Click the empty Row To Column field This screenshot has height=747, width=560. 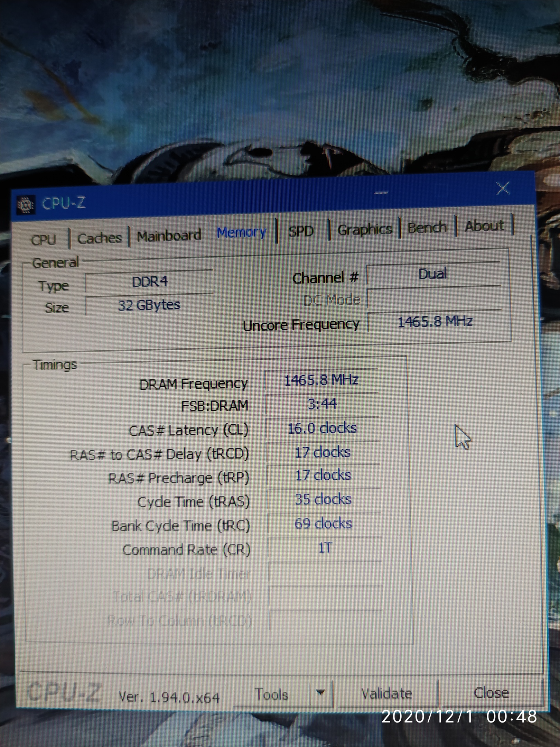pos(326,621)
